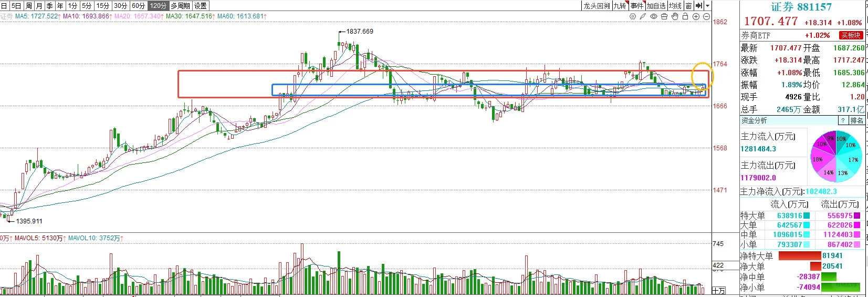This screenshot has height=297, width=868.
Task: Click MAVOL10 volume indicator label
Action: [x=96, y=238]
